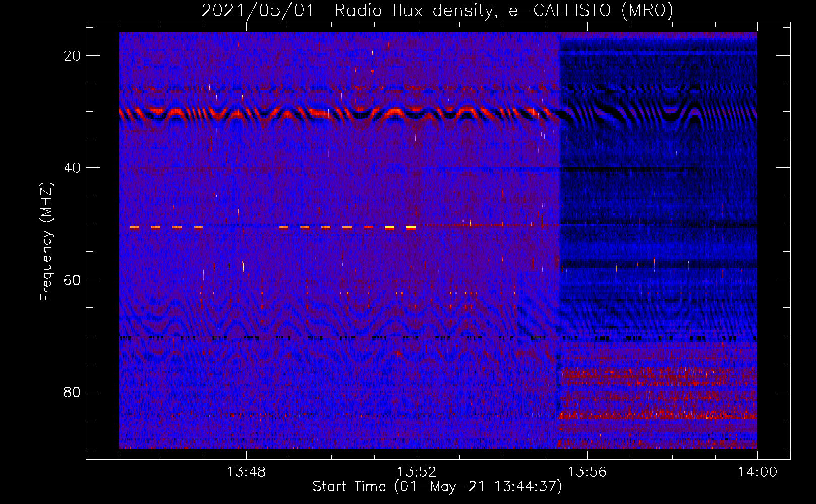The width and height of the screenshot is (816, 504).
Task: Click the 13:52 time tick label
Action: (x=417, y=472)
